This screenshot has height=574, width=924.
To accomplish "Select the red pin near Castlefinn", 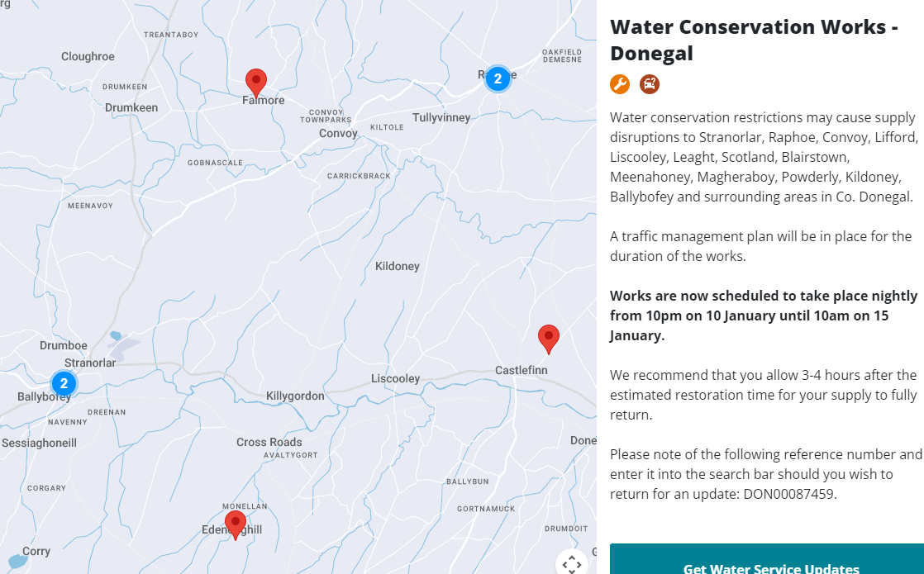I will 548,338.
